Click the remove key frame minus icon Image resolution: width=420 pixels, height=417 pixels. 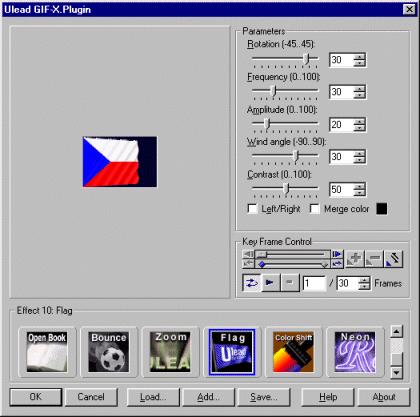point(374,259)
